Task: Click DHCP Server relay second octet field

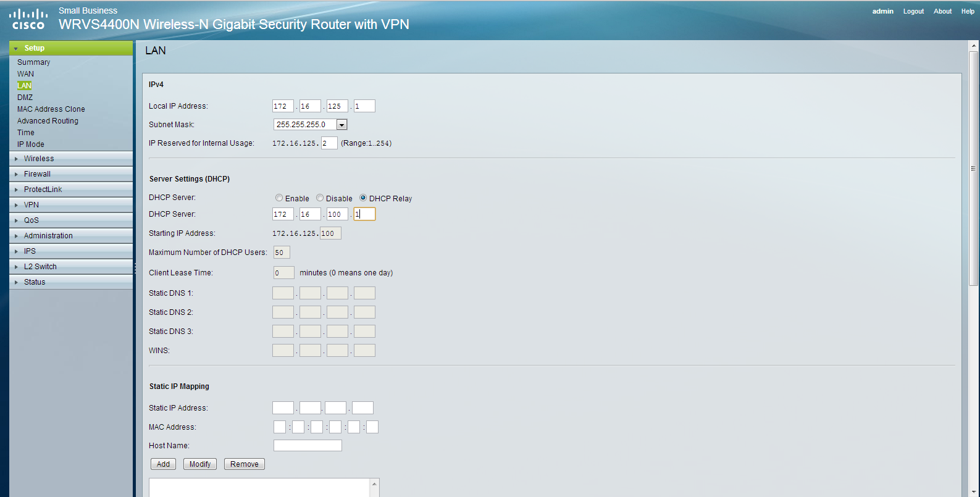Action: pos(310,214)
